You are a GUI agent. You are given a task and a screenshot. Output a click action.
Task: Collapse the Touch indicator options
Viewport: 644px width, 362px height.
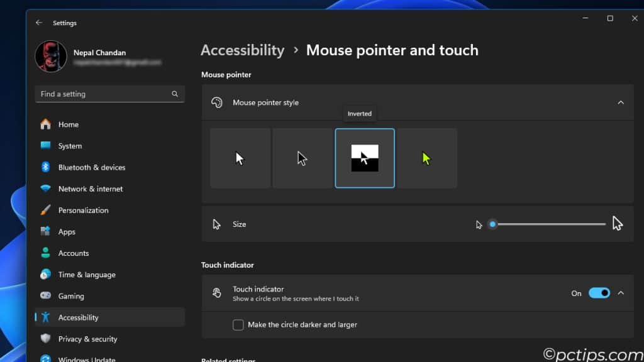(x=621, y=293)
